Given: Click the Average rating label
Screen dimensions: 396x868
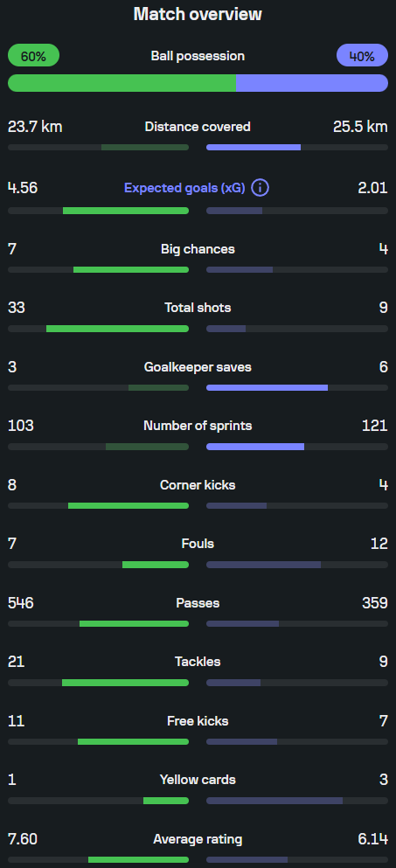Looking at the screenshot, I should click(x=198, y=839).
